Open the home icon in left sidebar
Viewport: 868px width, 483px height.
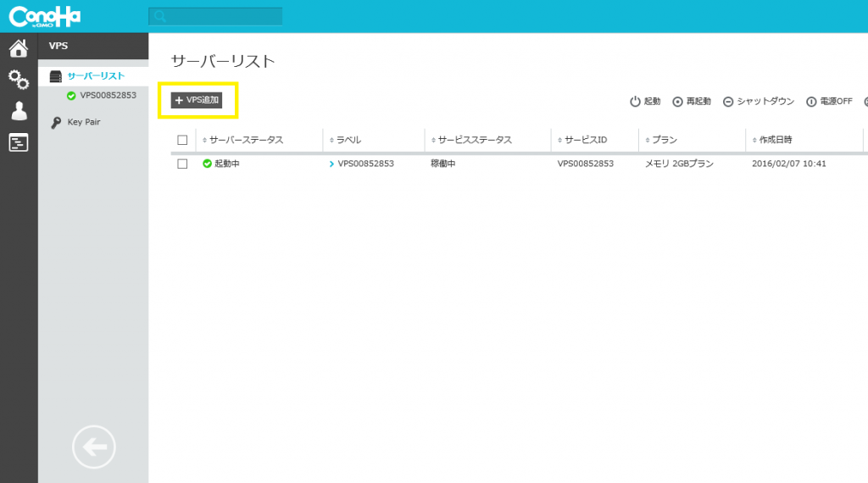[19, 48]
